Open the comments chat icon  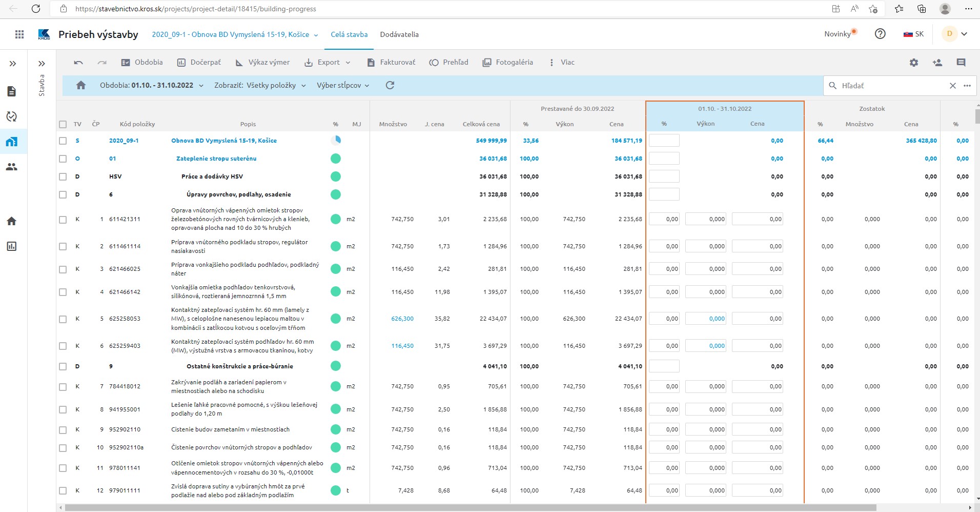(961, 63)
